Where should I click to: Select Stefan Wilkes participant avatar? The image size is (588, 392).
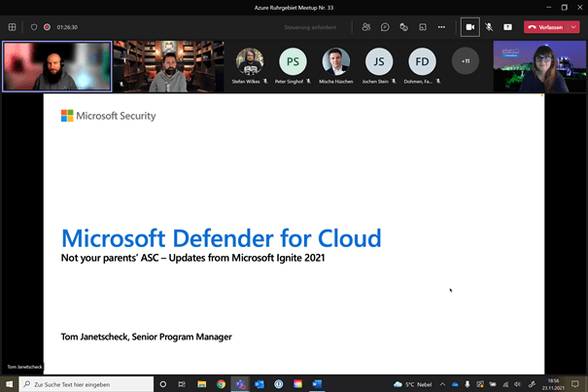[250, 61]
